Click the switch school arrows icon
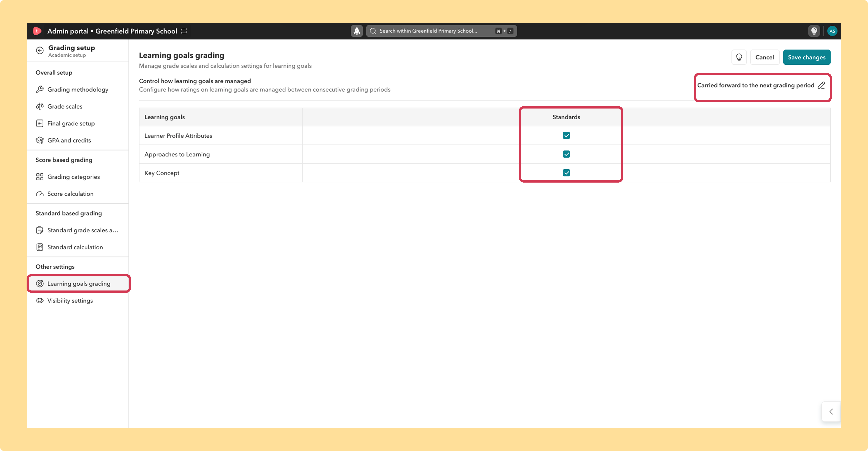Image resolution: width=868 pixels, height=451 pixels. 184,31
